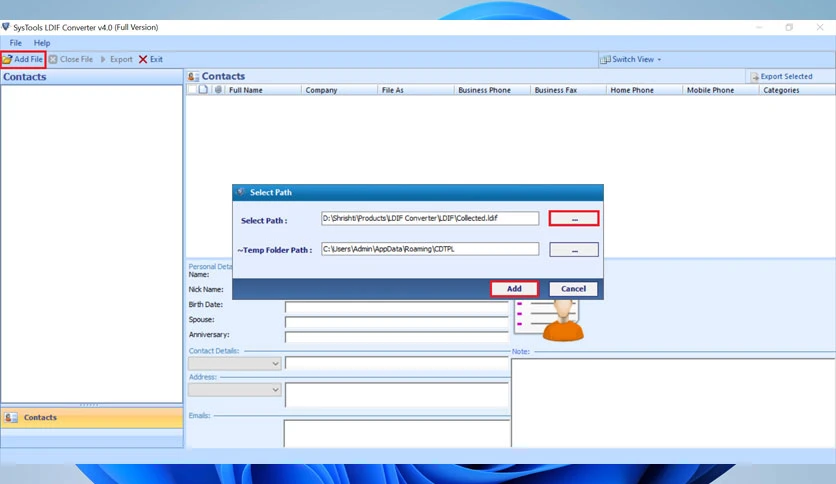The height and width of the screenshot is (484, 836).
Task: Select the Contacts item in bottom-left navigation pane
Action: point(92,417)
